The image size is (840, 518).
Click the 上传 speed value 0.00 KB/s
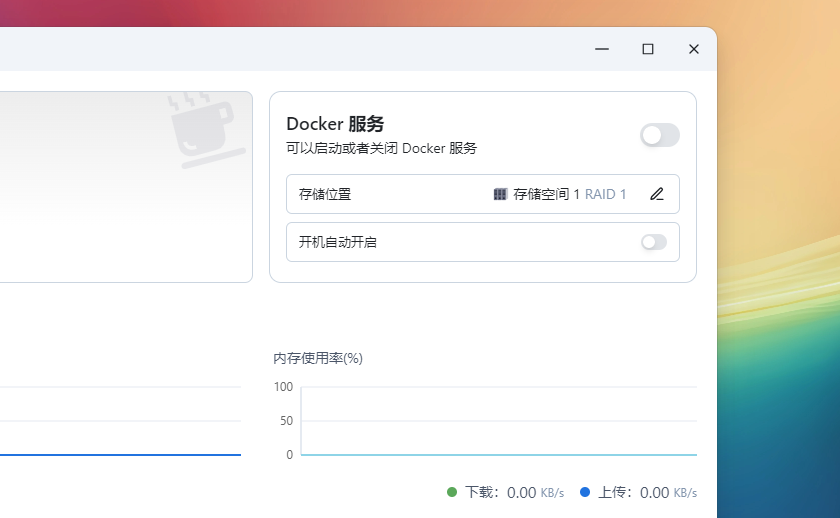[668, 492]
